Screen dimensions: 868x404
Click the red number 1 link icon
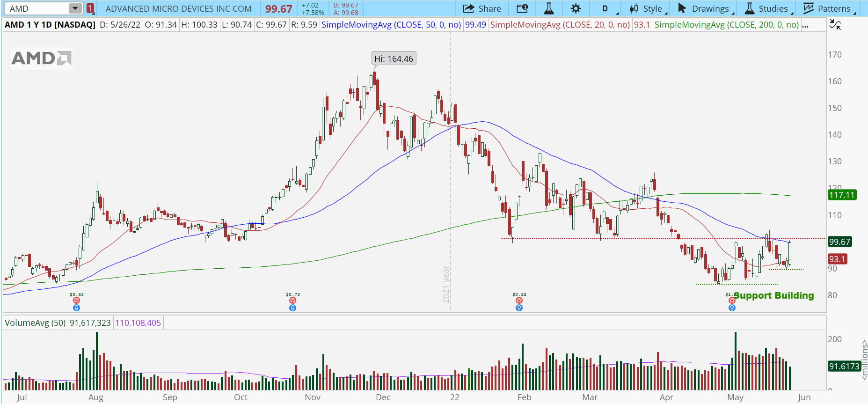coord(90,8)
